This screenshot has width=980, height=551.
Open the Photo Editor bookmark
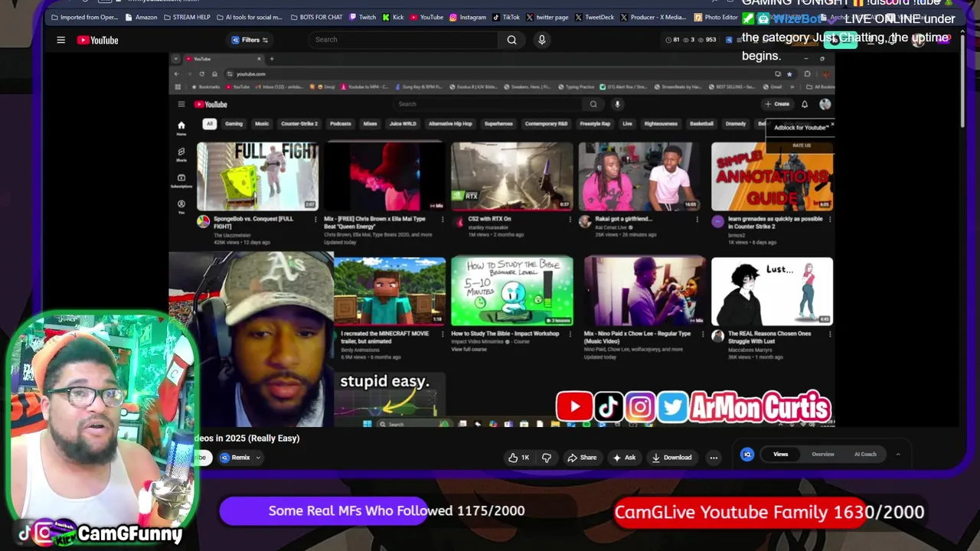[x=716, y=17]
